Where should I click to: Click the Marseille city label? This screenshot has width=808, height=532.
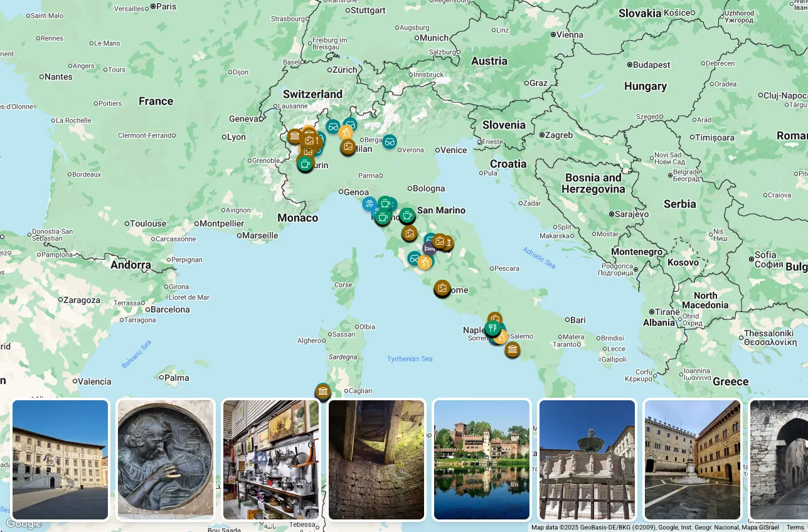[260, 236]
